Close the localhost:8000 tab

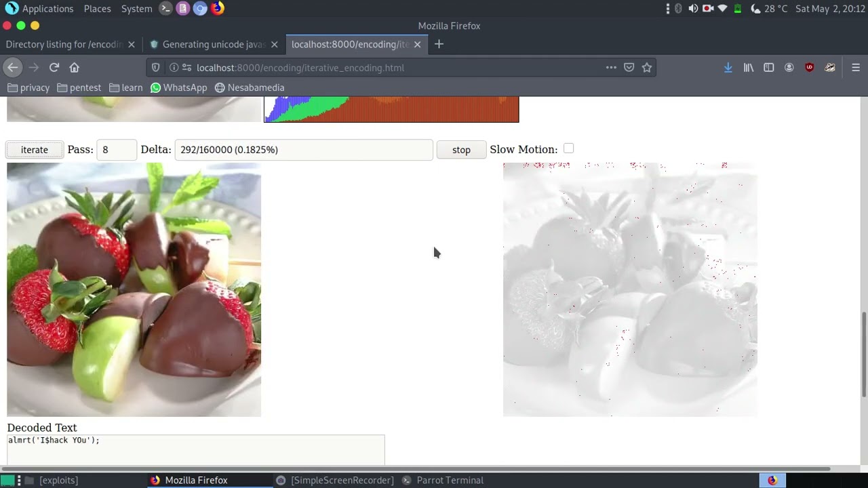tap(418, 44)
